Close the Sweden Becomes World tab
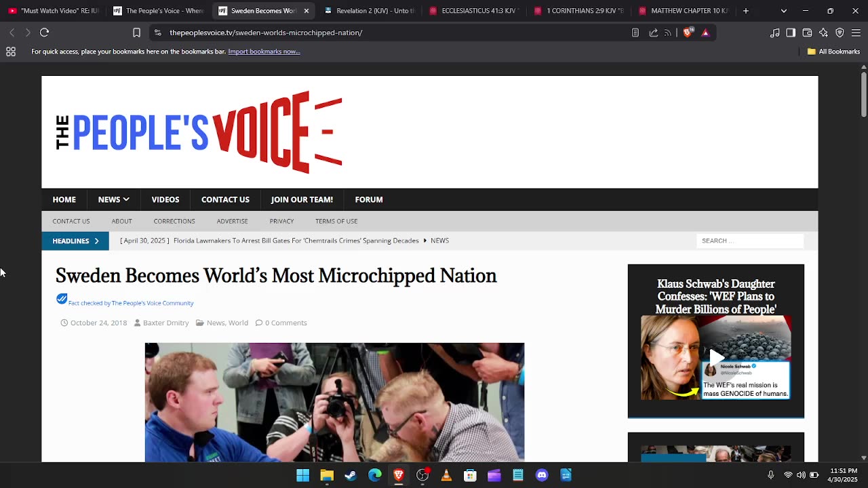The width and height of the screenshot is (868, 488). tap(307, 11)
